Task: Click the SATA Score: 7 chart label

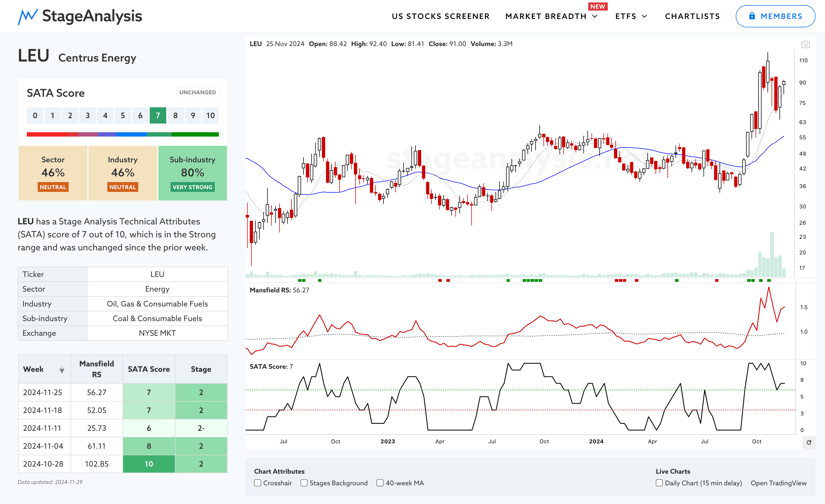Action: tap(271, 367)
